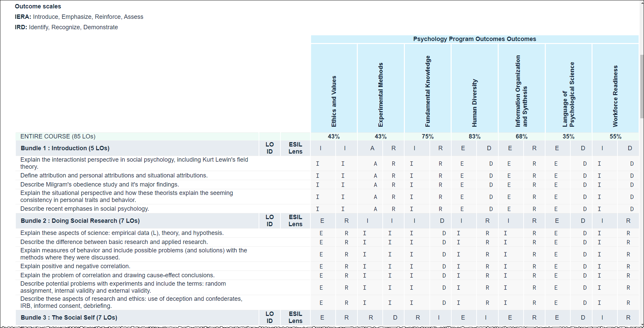Select the Milgram's obedience study outcome
Image resolution: width=644 pixels, height=328 pixels.
[x=100, y=184]
